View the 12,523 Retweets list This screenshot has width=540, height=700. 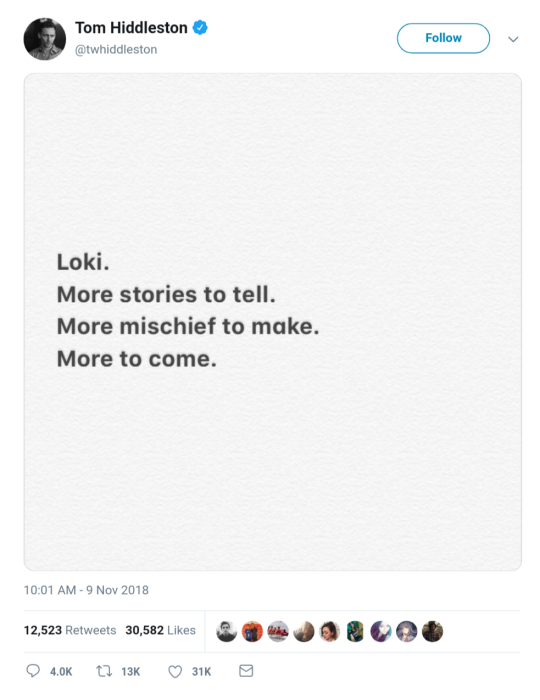click(x=70, y=630)
